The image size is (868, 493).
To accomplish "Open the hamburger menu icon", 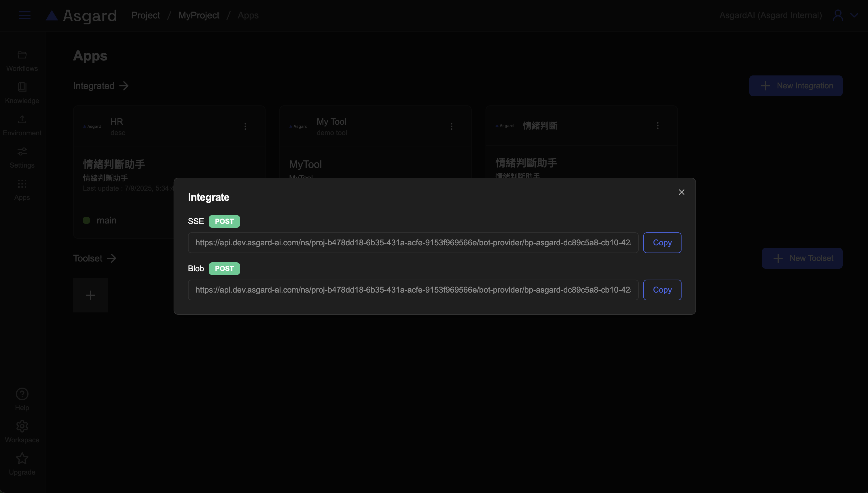I will (24, 15).
